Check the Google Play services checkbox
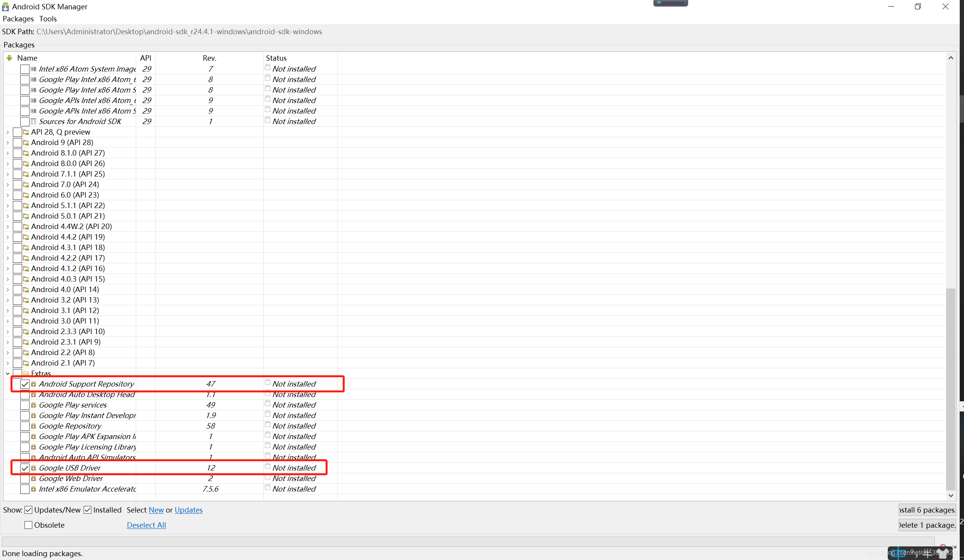 25,405
